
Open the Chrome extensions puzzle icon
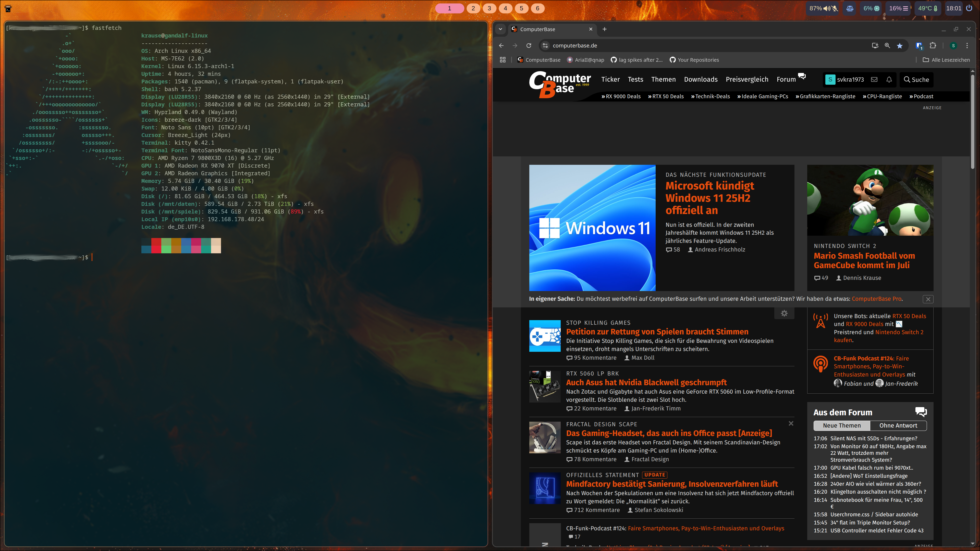933,46
